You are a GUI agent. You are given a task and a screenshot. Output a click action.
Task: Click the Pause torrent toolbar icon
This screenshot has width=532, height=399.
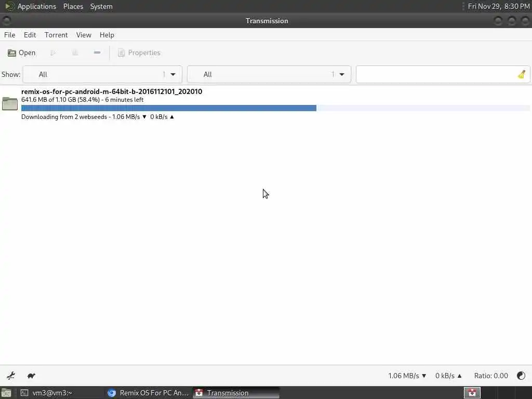pyautogui.click(x=75, y=52)
